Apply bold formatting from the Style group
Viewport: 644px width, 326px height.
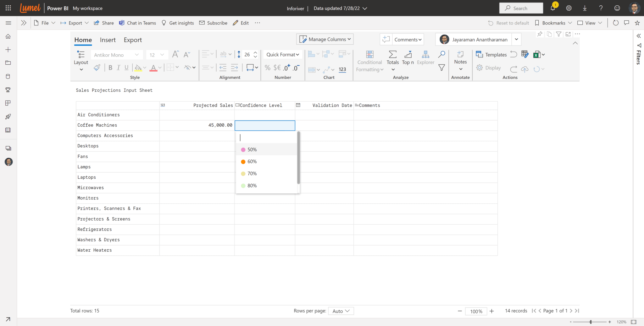[x=110, y=67]
